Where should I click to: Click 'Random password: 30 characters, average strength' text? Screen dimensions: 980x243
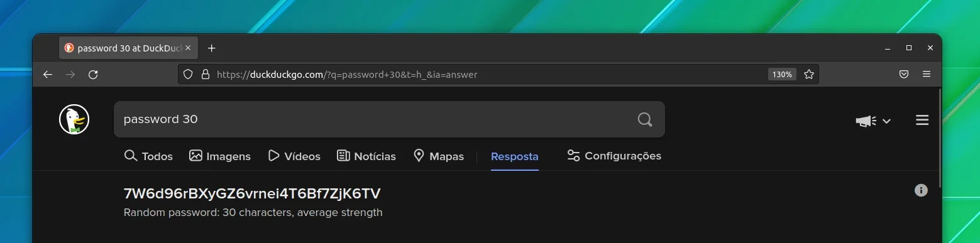click(x=253, y=212)
